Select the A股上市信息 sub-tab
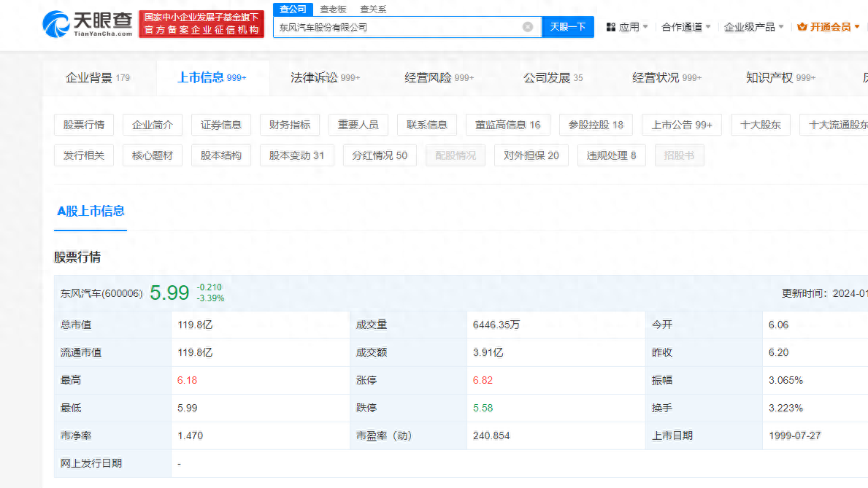868x488 pixels. [91, 211]
